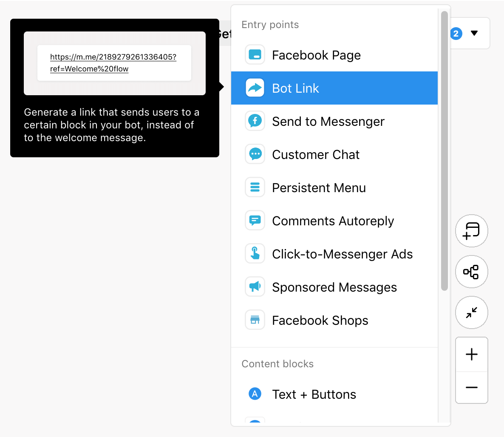Click the Facebook Shops storefront icon
This screenshot has width=504, height=437.
pyautogui.click(x=255, y=320)
